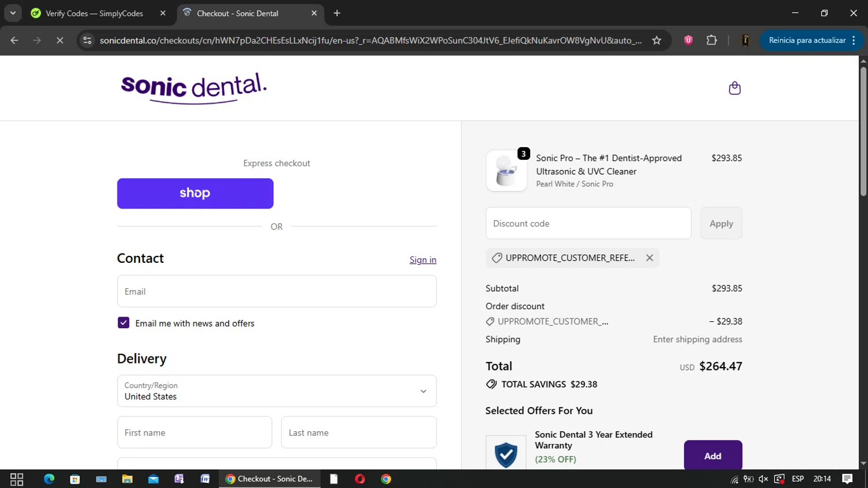The height and width of the screenshot is (488, 868).
Task: Click the address bar URL
Action: coord(370,41)
